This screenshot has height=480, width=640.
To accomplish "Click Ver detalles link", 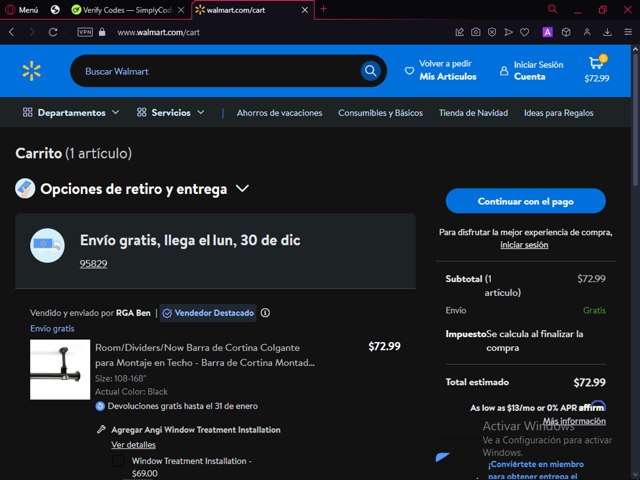I will coord(133,445).
